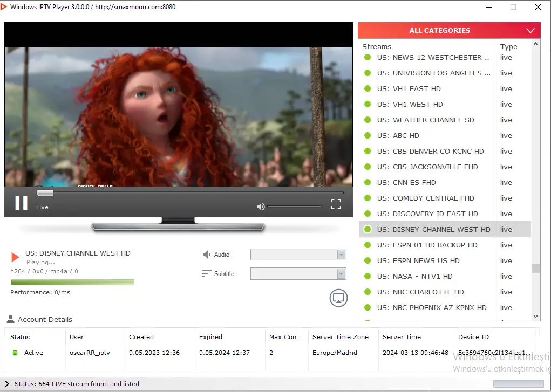This screenshot has width=551, height=392.
Task: Click green dot of NASA - NTV1 HD
Action: click(368, 276)
